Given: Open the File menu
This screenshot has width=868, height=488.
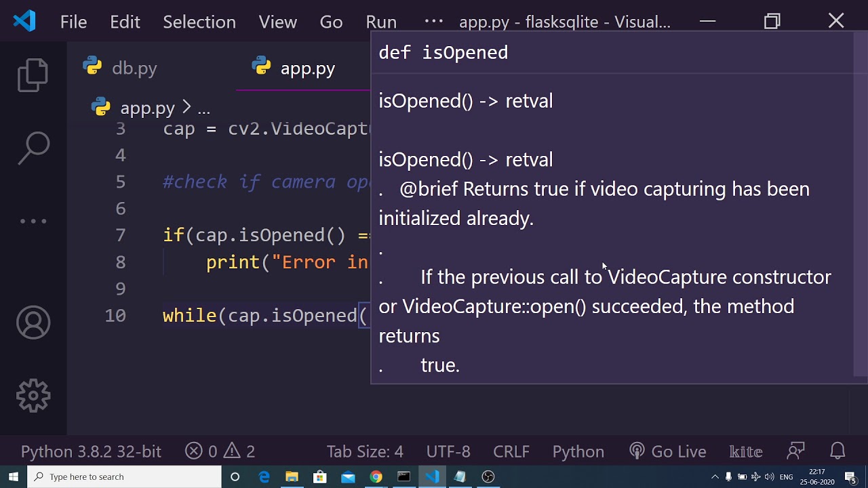Looking at the screenshot, I should 73,22.
